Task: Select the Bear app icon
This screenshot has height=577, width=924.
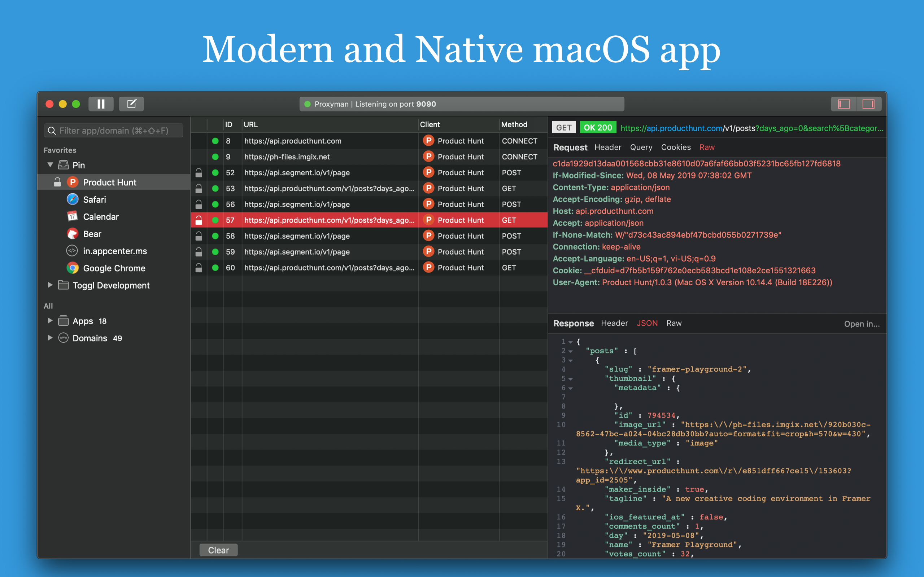Action: coord(73,234)
